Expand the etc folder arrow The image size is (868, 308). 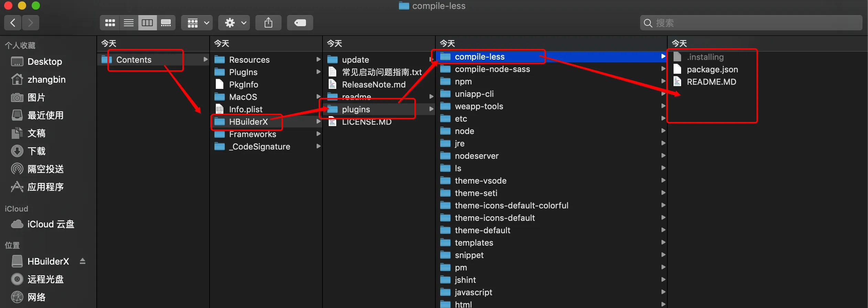click(x=663, y=118)
